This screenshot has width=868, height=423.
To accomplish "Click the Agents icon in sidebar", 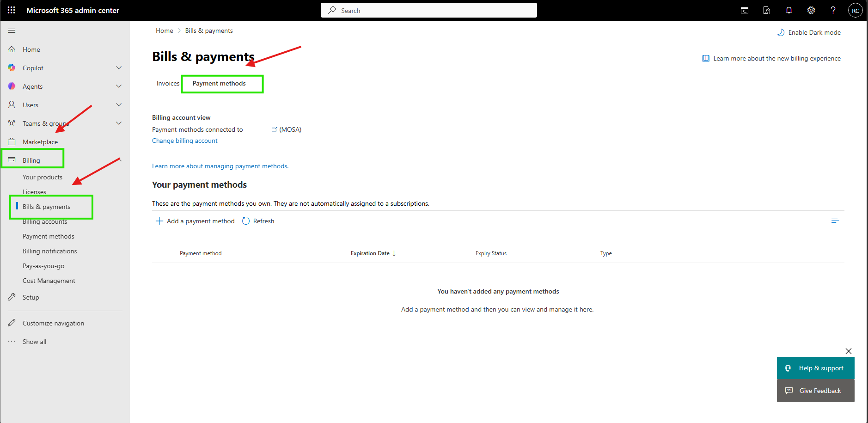I will coord(12,86).
